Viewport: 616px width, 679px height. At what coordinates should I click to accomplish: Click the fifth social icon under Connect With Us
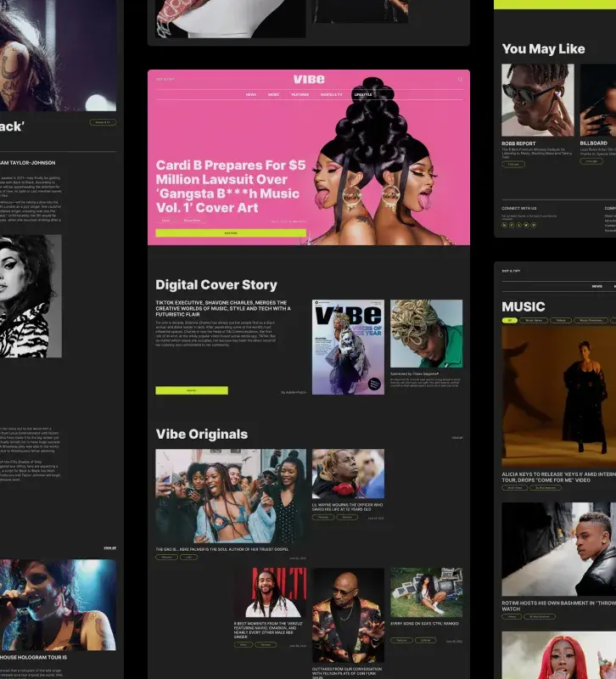[x=533, y=225]
